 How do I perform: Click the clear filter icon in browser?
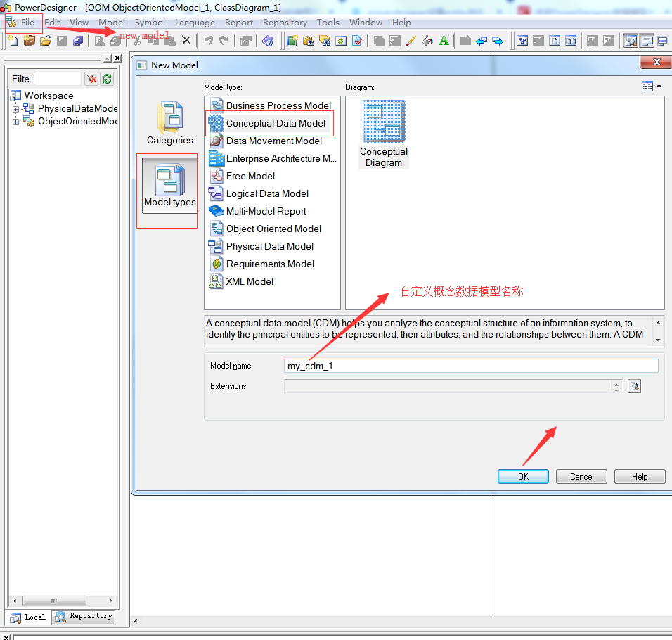[x=91, y=79]
